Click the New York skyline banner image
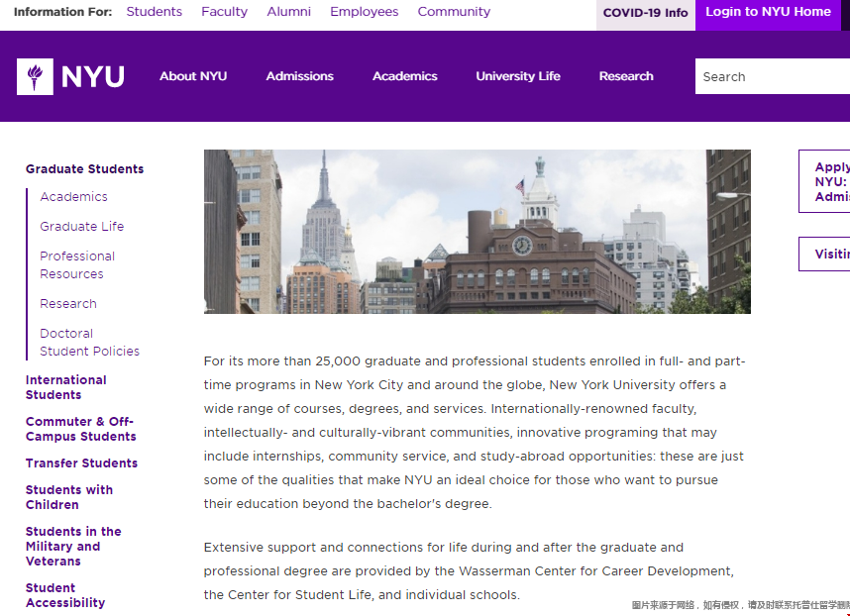Screen dimensions: 850x616 477,232
